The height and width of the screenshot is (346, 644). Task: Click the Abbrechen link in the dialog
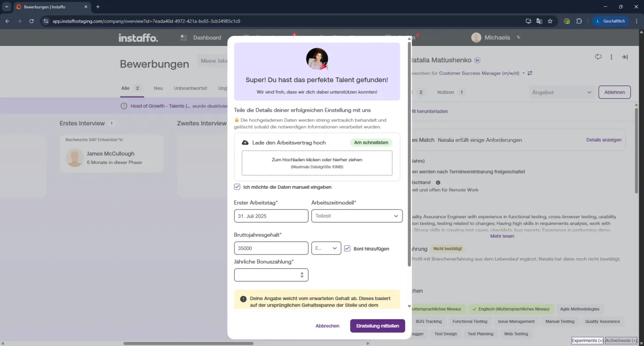tap(327, 326)
